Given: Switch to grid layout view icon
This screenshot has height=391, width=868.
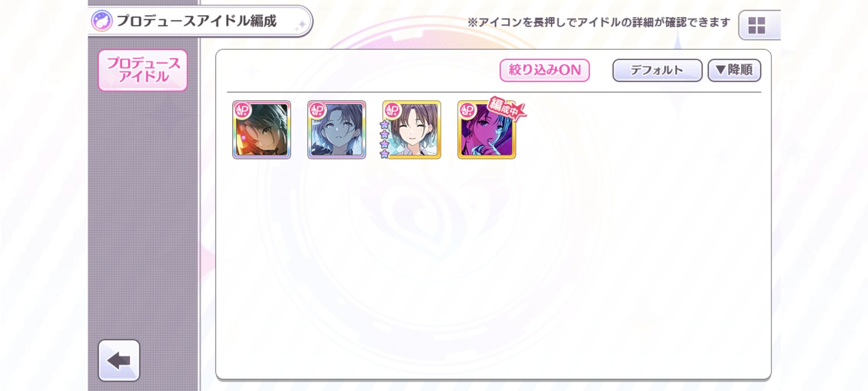Looking at the screenshot, I should pyautogui.click(x=757, y=25).
